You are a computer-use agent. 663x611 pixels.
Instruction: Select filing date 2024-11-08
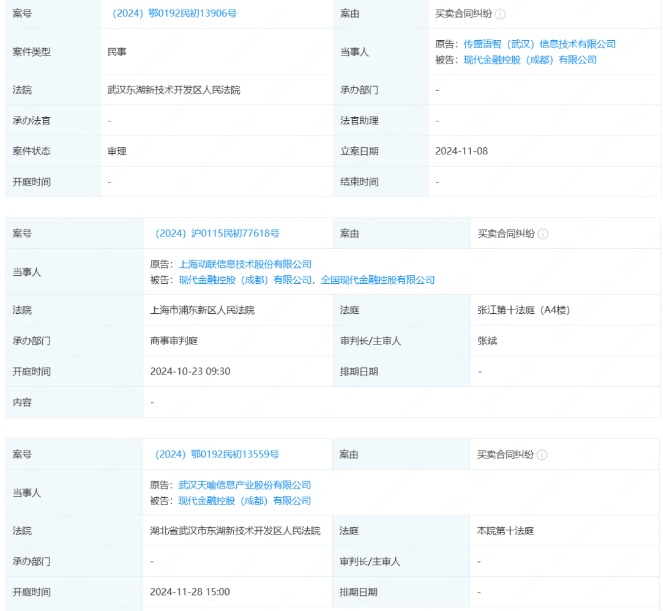461,151
